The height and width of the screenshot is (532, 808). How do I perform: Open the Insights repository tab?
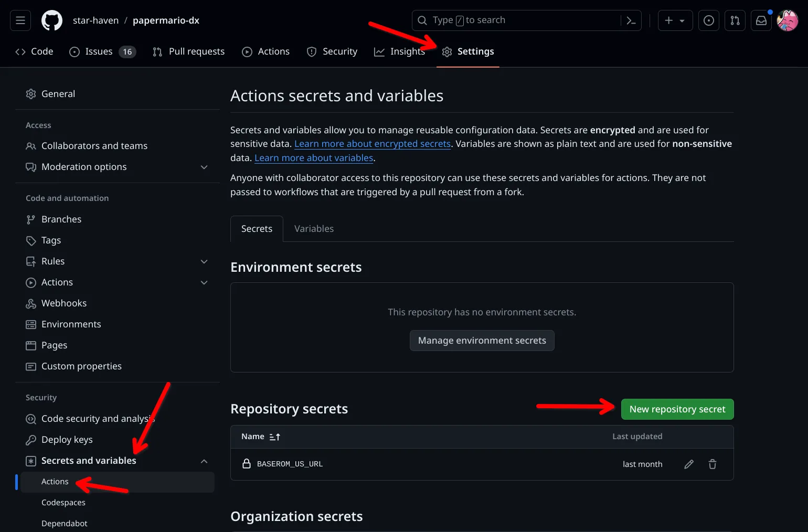[x=399, y=51]
